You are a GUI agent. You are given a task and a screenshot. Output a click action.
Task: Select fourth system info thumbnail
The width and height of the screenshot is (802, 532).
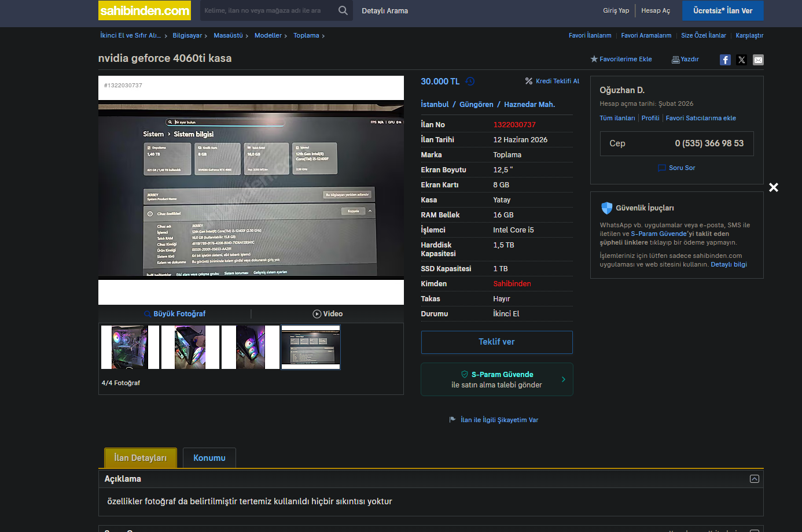(x=311, y=347)
